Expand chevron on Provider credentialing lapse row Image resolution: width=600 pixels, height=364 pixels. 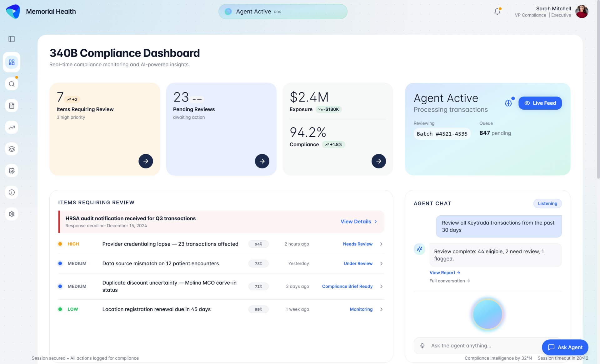pos(381,244)
